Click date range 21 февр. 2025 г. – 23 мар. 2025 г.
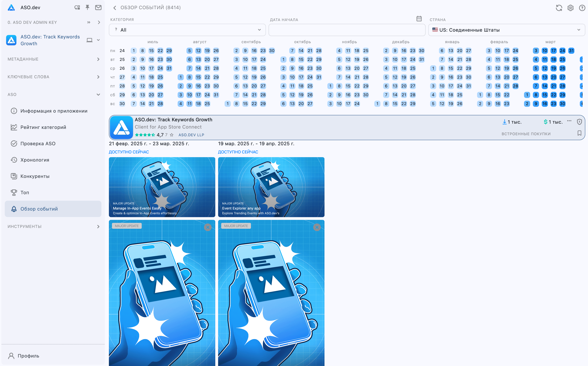This screenshot has height=366, width=588. point(149,144)
